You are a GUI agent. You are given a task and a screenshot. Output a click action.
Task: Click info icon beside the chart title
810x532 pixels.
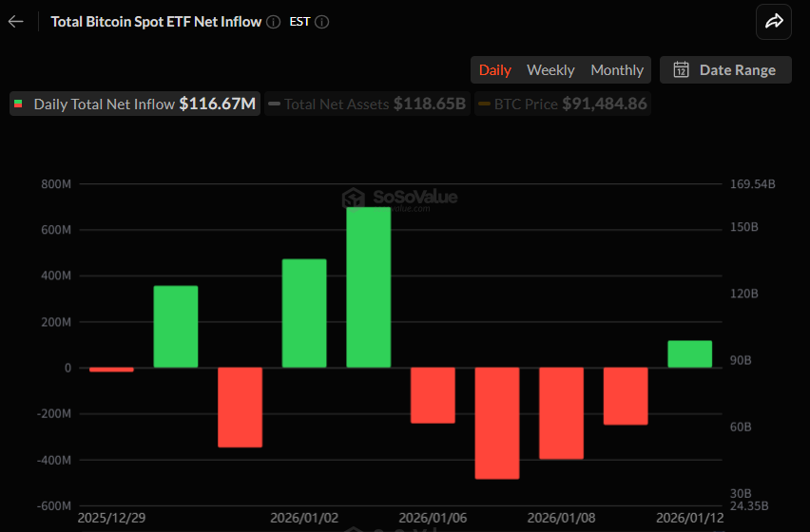274,22
